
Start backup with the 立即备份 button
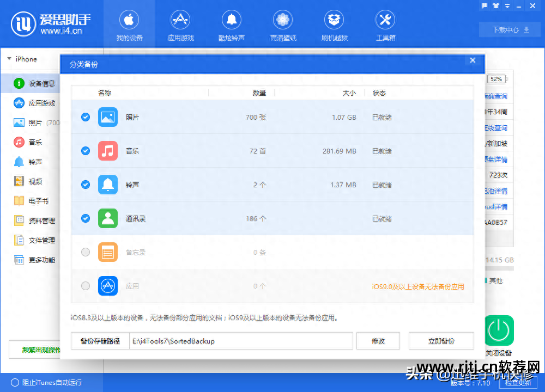tap(441, 340)
